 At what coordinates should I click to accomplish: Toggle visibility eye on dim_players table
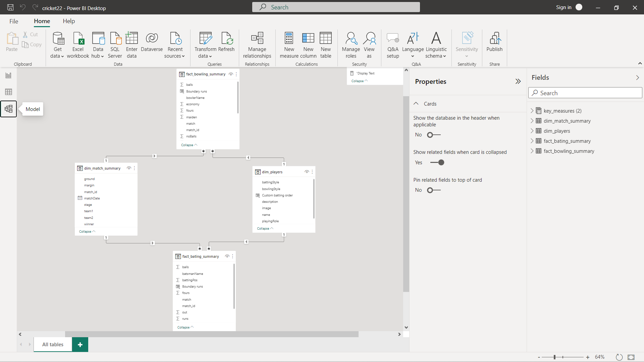[307, 172]
